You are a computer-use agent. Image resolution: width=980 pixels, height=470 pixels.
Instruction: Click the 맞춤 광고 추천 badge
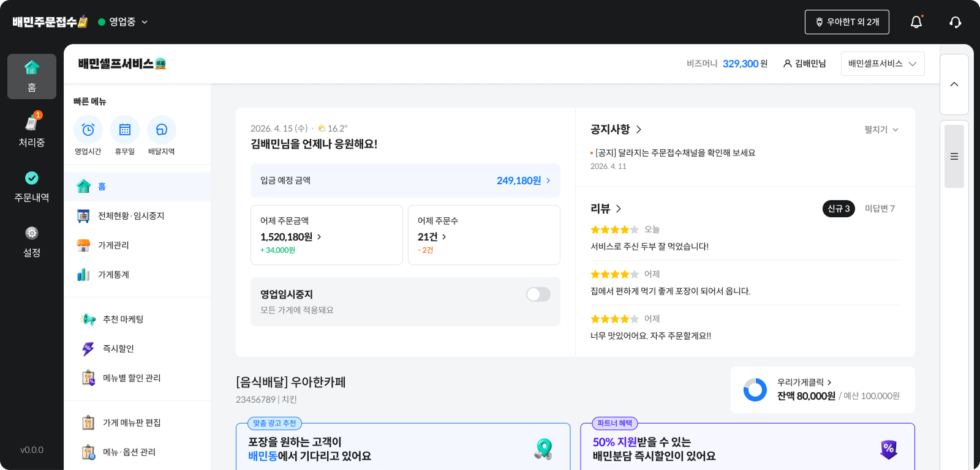click(x=274, y=423)
